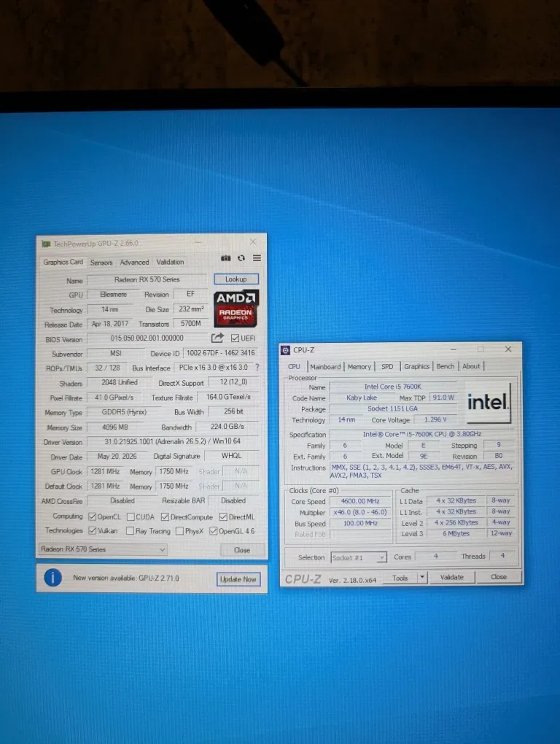Switch to the Advanced tab
The image size is (560, 744).
134,262
